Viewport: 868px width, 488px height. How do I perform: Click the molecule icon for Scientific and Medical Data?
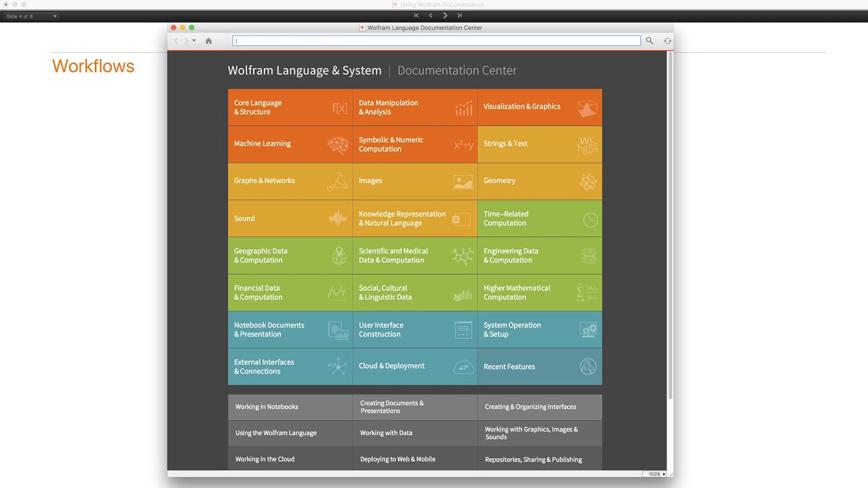[x=463, y=256]
